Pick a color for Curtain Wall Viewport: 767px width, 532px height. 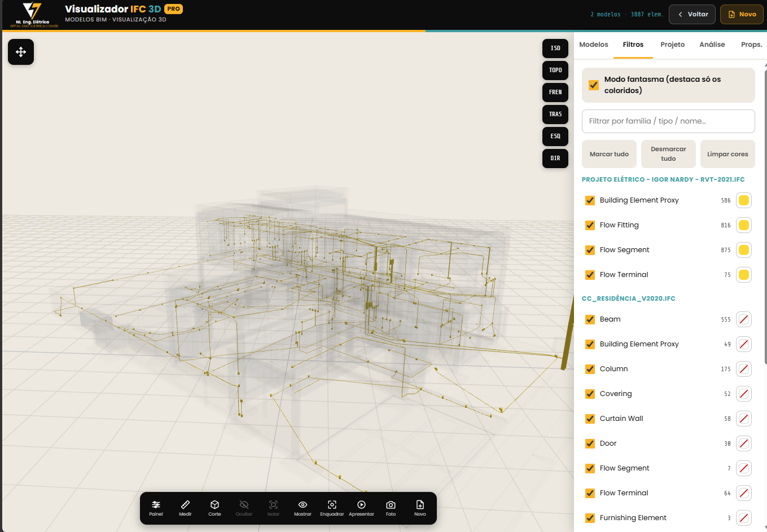(x=744, y=419)
